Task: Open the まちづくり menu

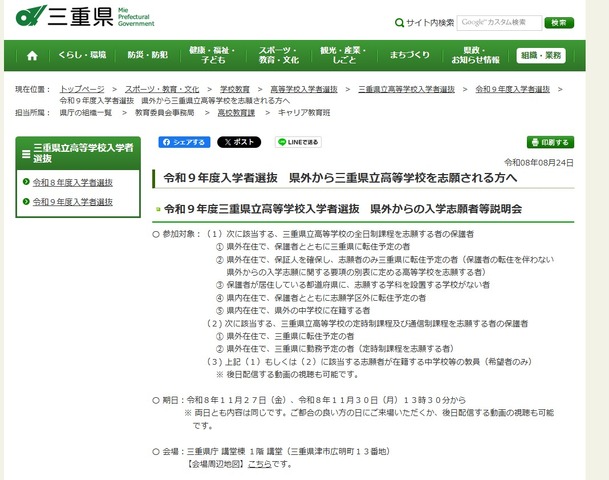Action: point(410,55)
